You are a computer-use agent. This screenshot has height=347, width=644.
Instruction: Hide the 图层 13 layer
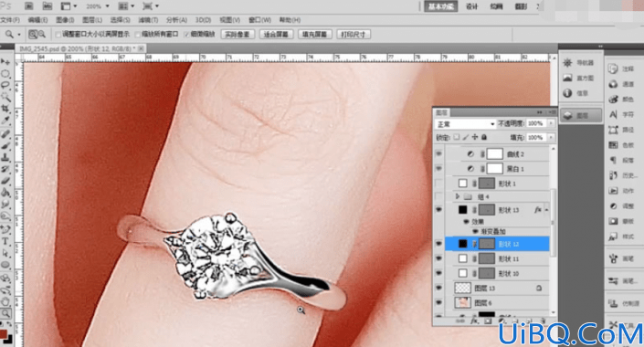click(x=439, y=289)
